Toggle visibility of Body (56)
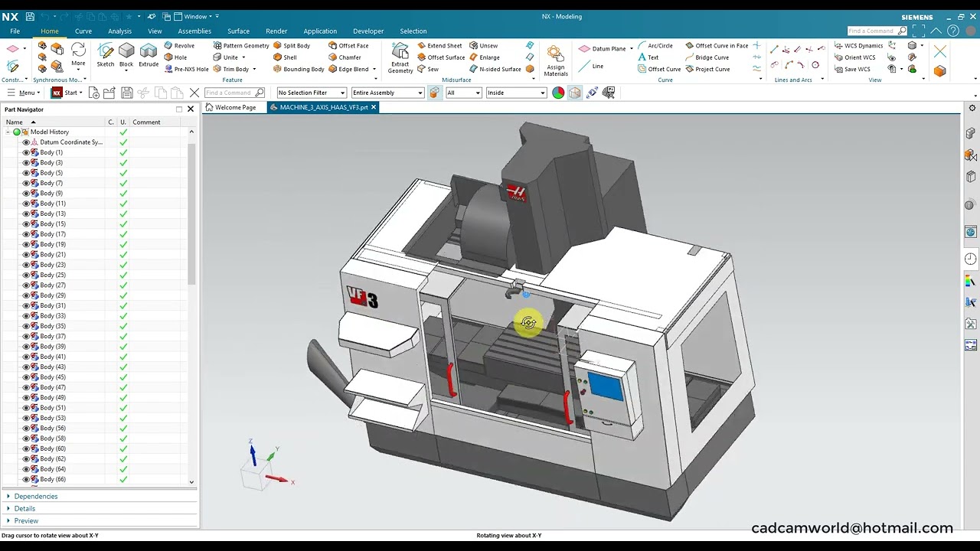The width and height of the screenshot is (980, 551). click(26, 428)
